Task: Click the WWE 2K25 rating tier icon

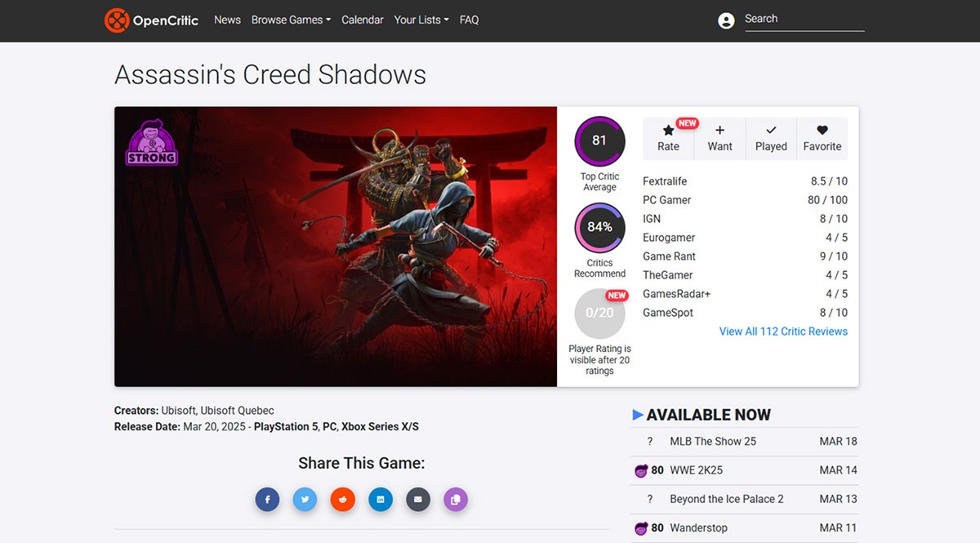Action: coord(641,470)
